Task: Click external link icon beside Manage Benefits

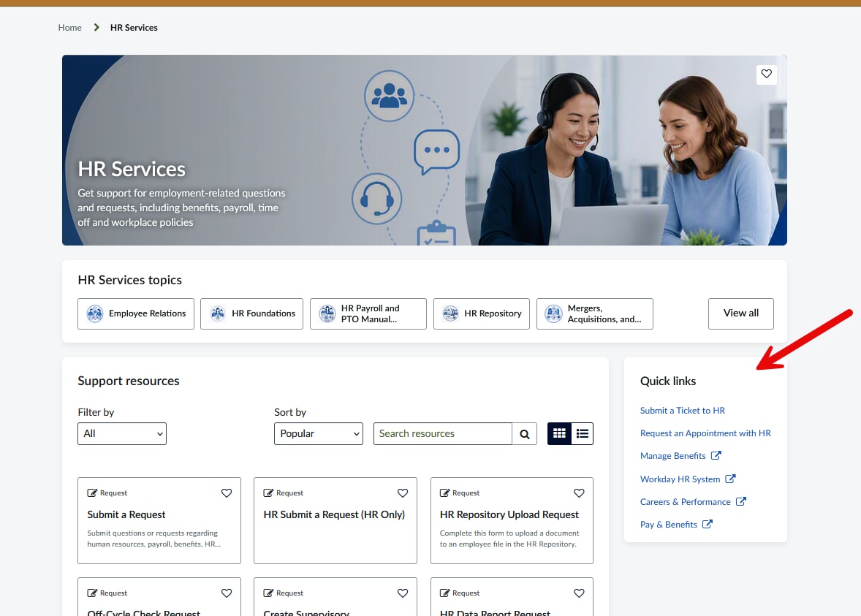Action: [x=716, y=455]
